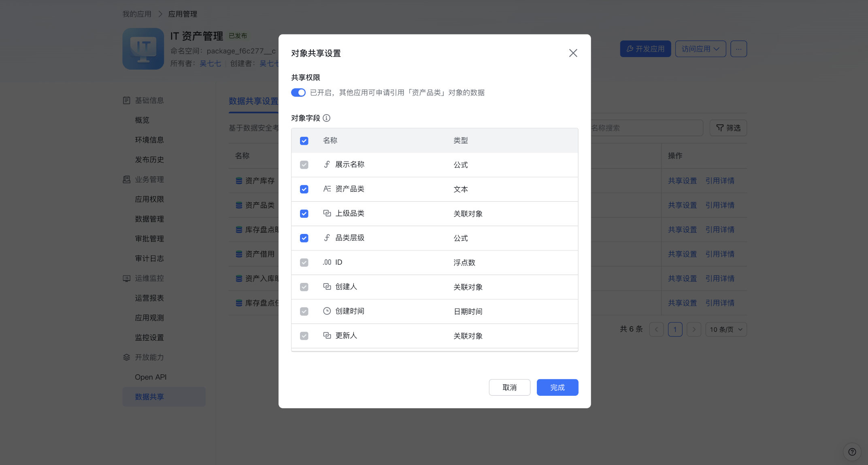868x465 pixels.
Task: Select 发布历史 in sidebar
Action: (x=149, y=160)
